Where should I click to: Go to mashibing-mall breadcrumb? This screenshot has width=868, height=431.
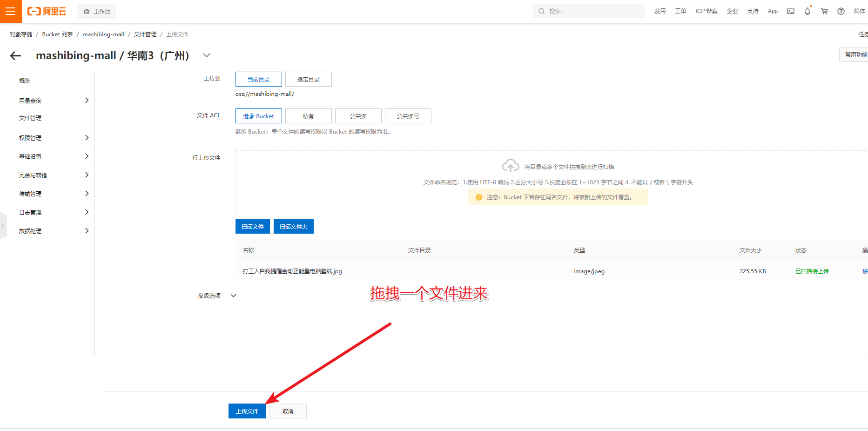(x=103, y=34)
